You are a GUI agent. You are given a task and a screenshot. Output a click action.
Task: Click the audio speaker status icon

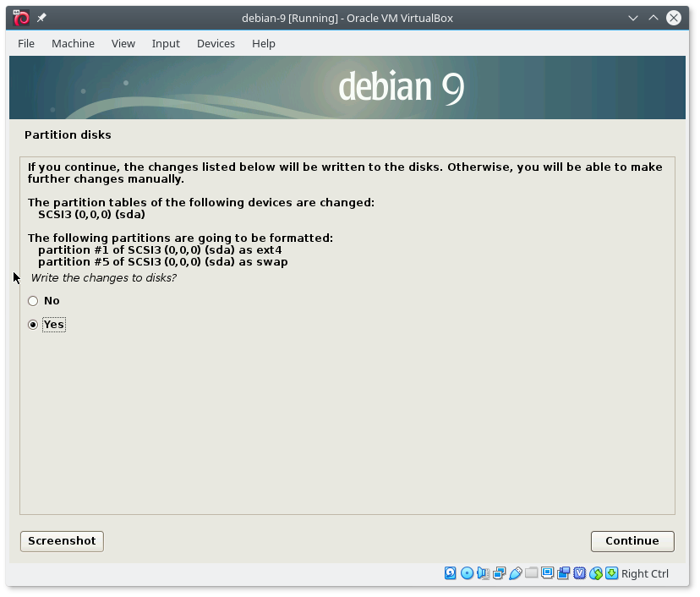pos(483,573)
